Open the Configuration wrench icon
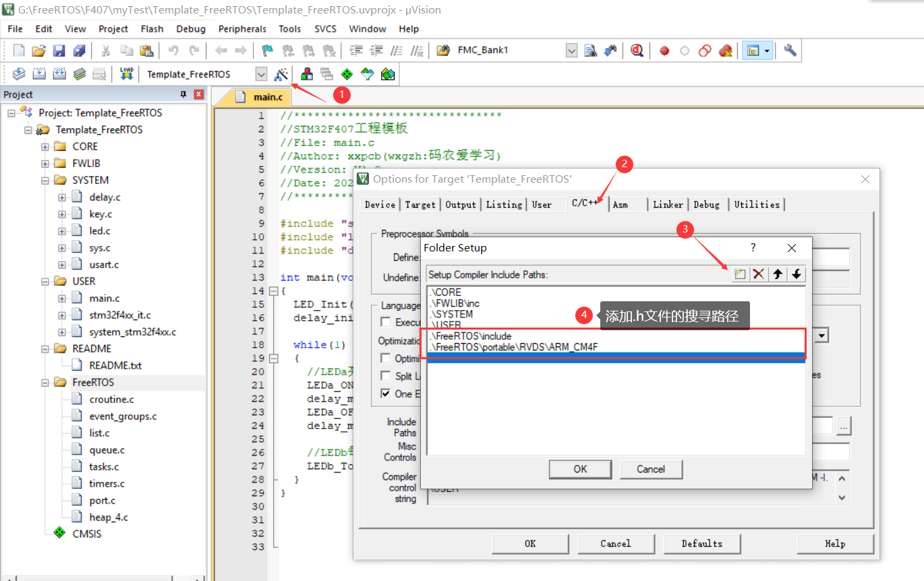 pos(790,50)
